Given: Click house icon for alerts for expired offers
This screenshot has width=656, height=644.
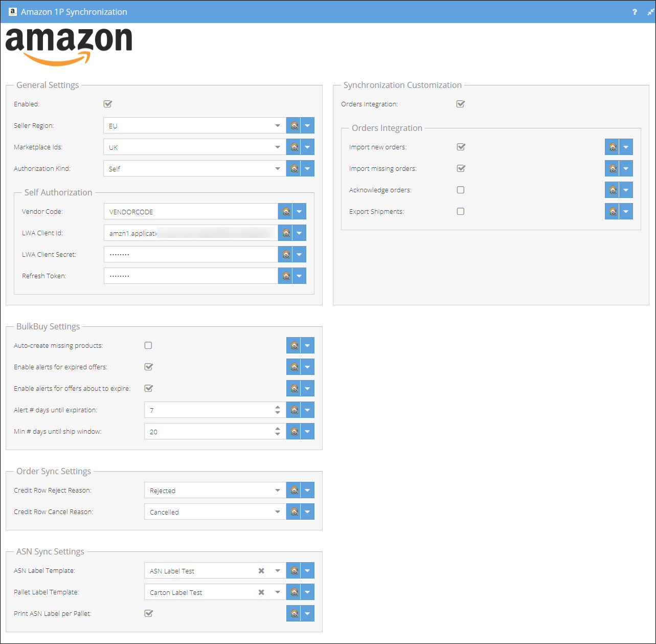Looking at the screenshot, I should click(294, 367).
